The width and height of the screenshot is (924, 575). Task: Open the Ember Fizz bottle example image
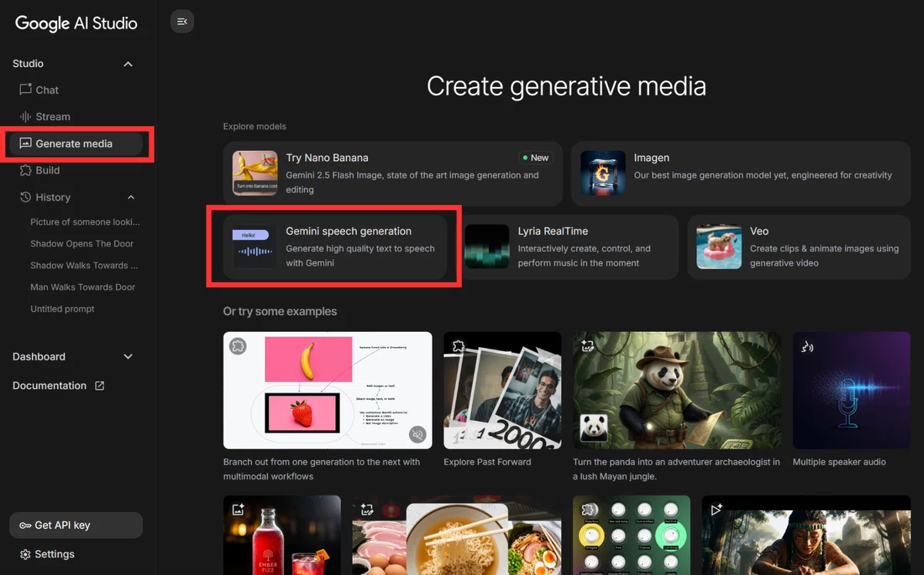tap(282, 535)
